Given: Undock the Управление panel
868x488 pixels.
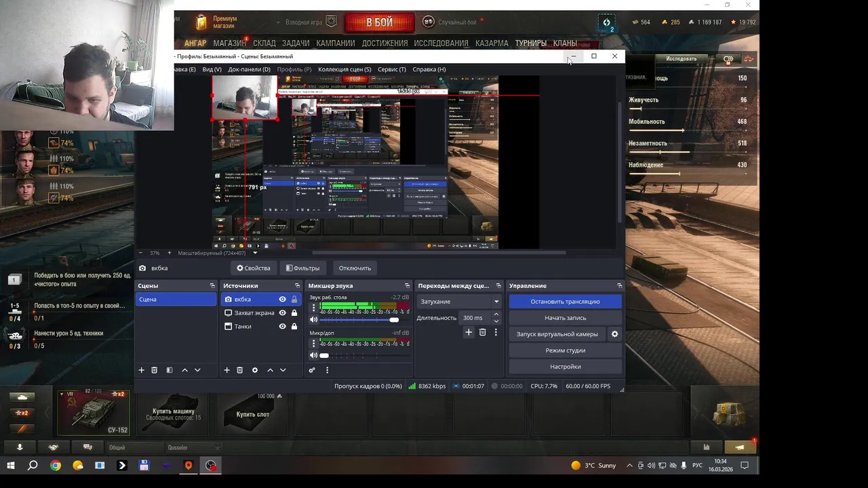Looking at the screenshot, I should click(619, 285).
